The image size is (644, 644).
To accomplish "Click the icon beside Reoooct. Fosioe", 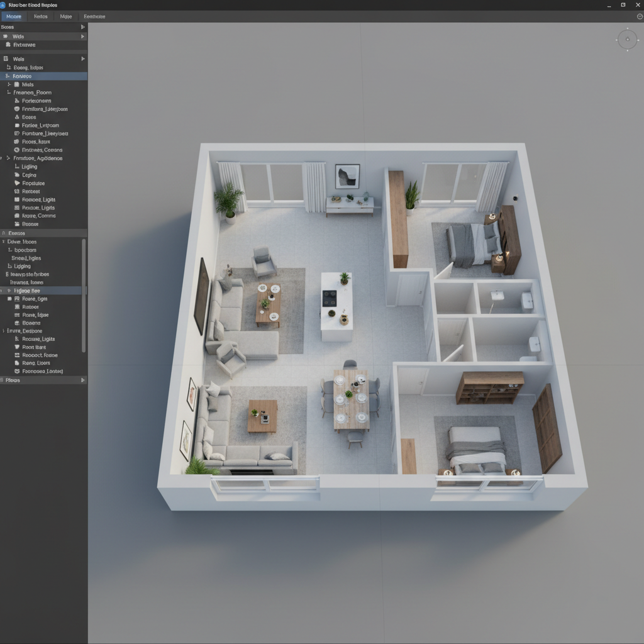I will [17, 355].
